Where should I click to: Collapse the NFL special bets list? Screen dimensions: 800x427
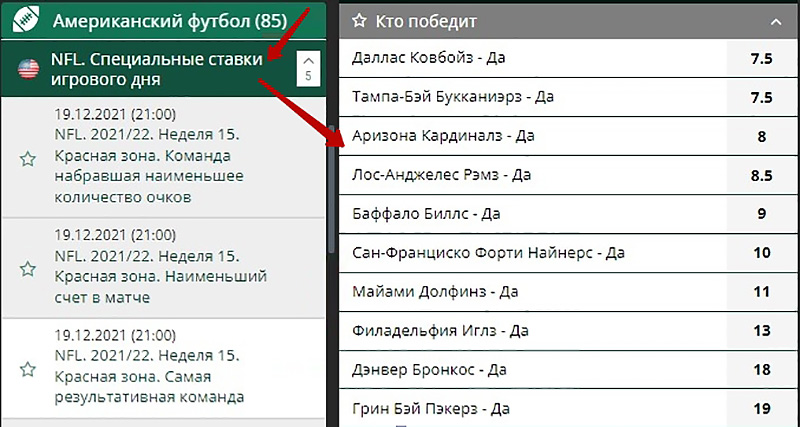coord(308,68)
